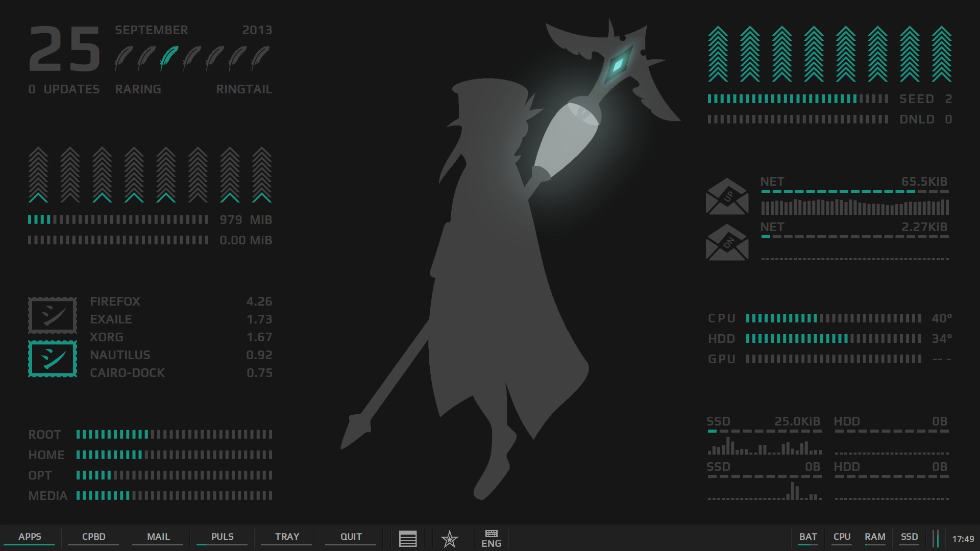Click the RINGTAIL label

point(244,89)
